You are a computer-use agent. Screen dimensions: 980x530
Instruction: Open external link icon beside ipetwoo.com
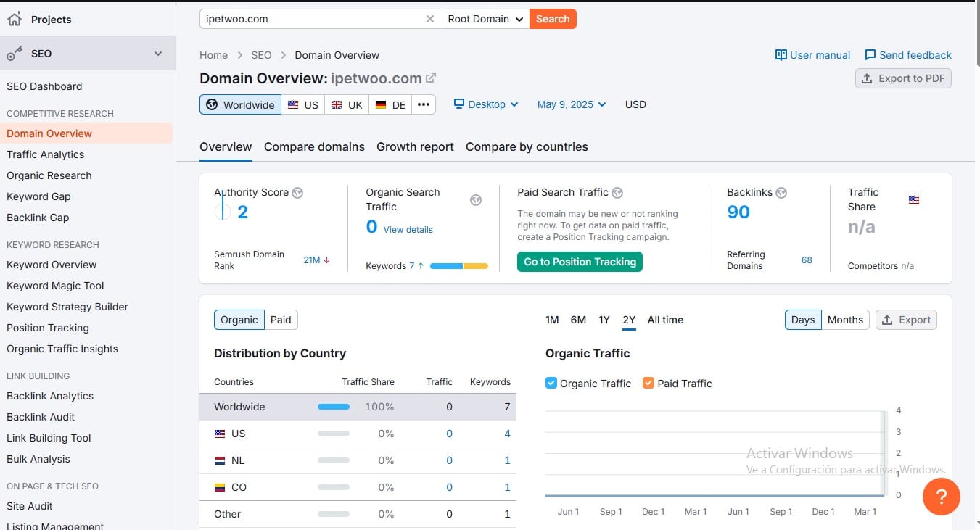coord(431,78)
